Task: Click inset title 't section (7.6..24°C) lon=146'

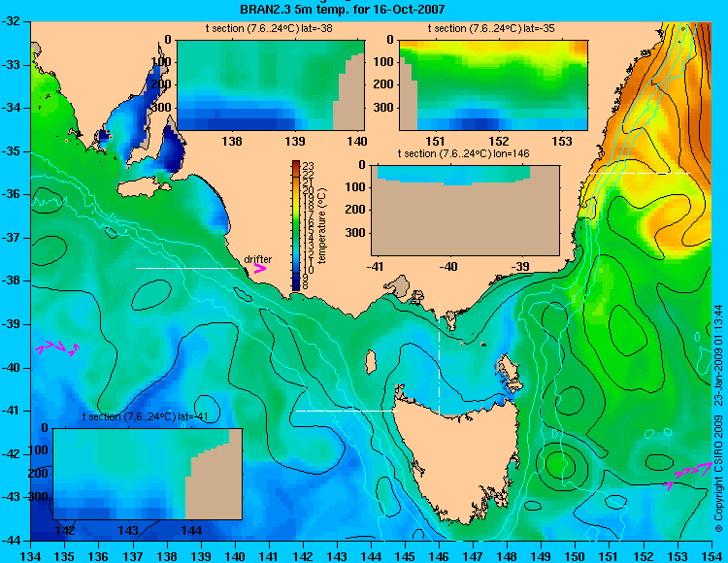Action: (x=463, y=153)
